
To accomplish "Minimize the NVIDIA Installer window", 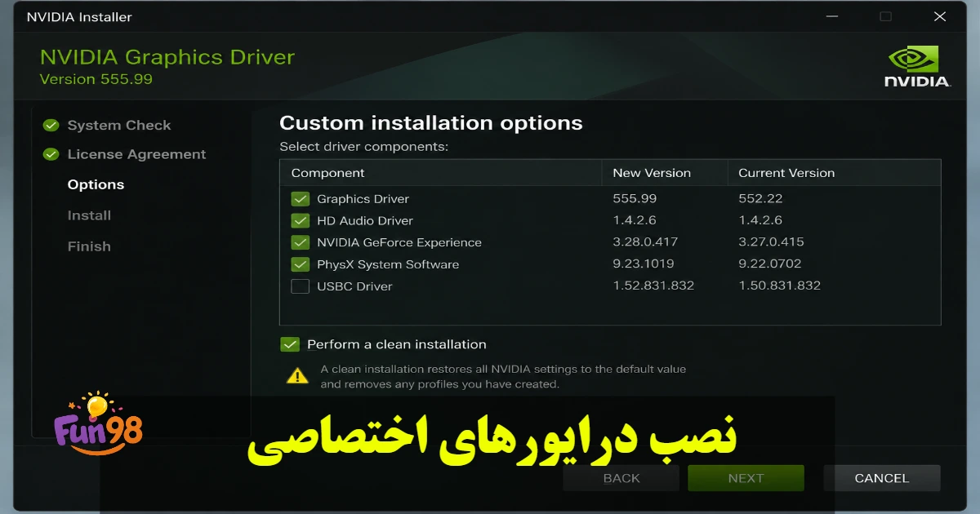I will click(831, 16).
